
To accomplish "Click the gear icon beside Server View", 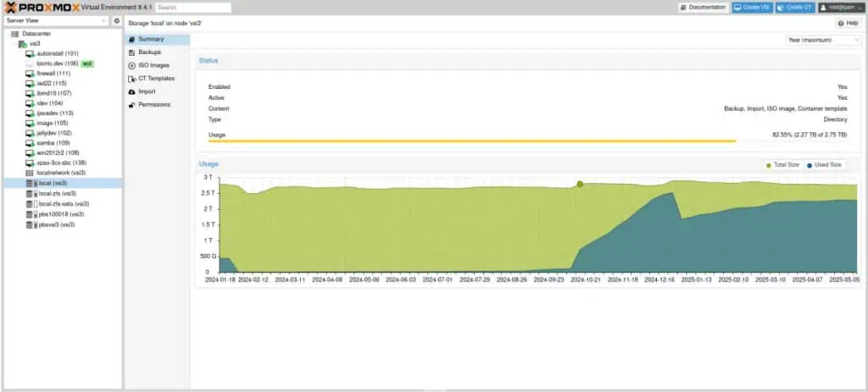I will (x=117, y=20).
